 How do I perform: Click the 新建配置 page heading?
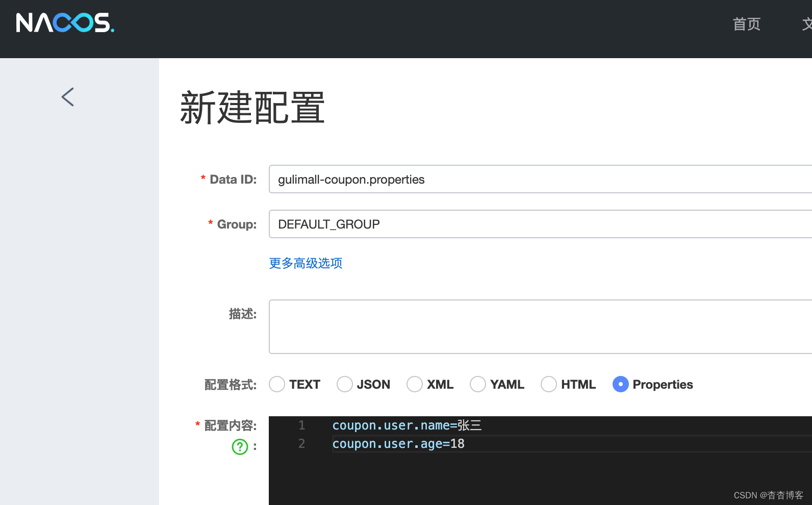252,108
